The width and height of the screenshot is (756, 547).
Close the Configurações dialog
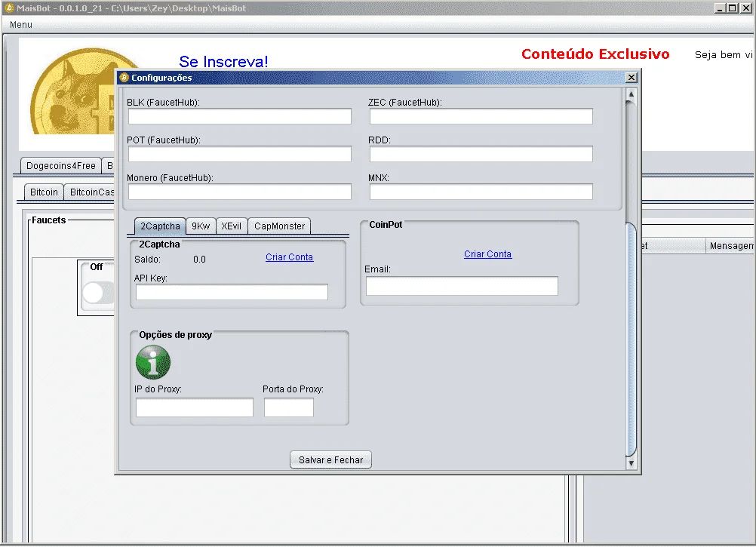(631, 78)
